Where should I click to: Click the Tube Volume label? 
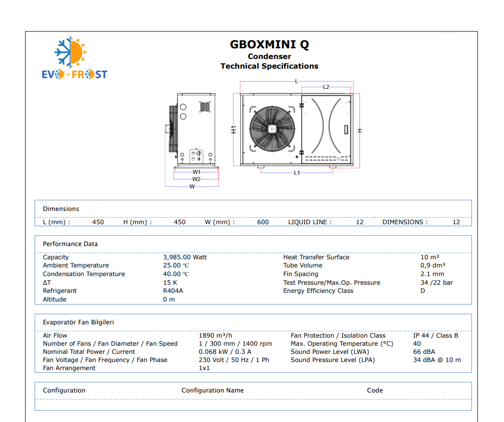pos(303,265)
